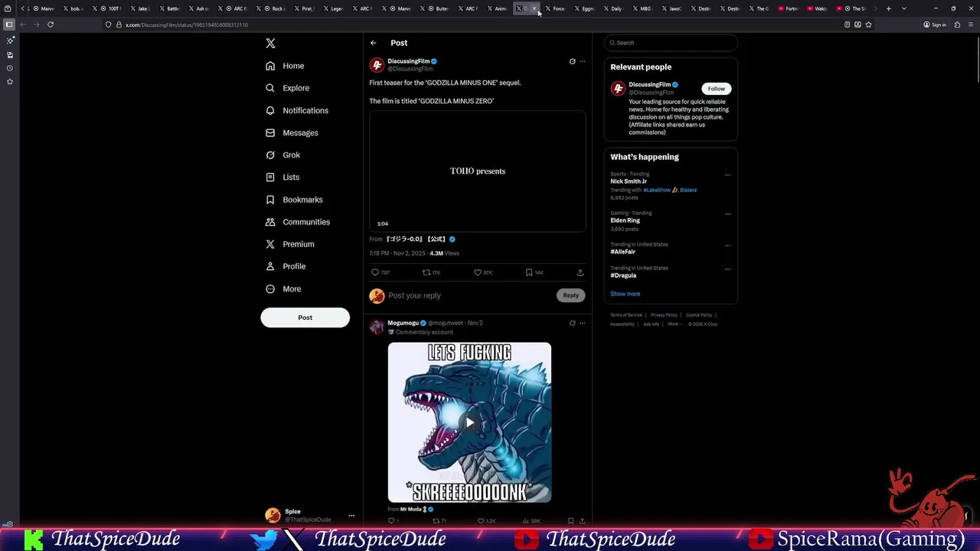Open more options for Elden Ring trend
The image size is (980, 551).
click(x=727, y=214)
